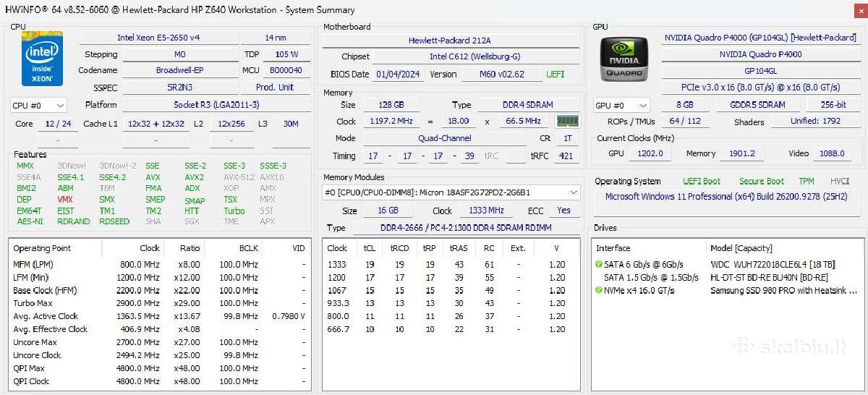
Task: Click the TDP value 105 W
Action: pyautogui.click(x=286, y=54)
